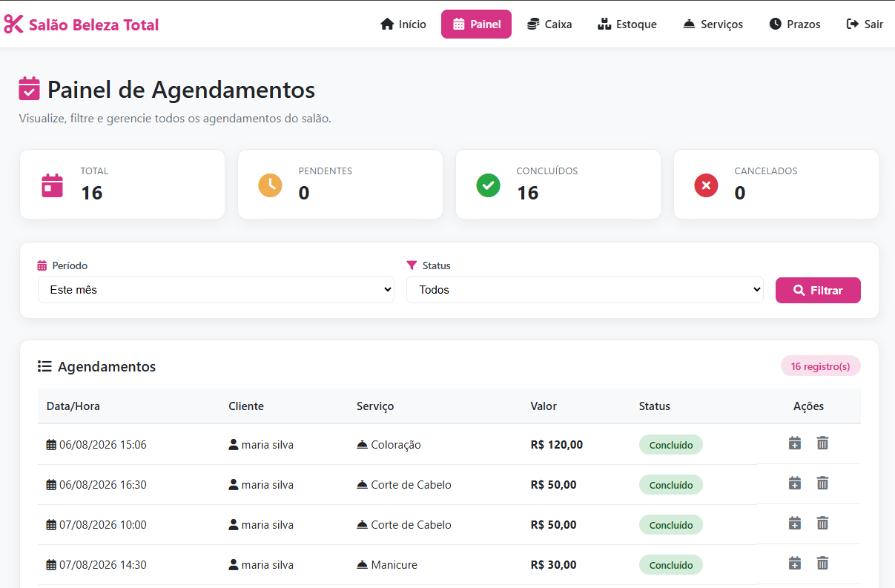The image size is (895, 588).
Task: Click Concluído badge in Coloração row
Action: [671, 445]
